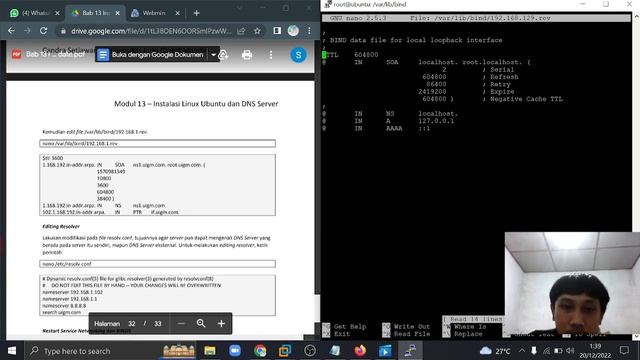The image size is (640, 360).
Task: Open the network tray icon
Action: click(x=547, y=351)
